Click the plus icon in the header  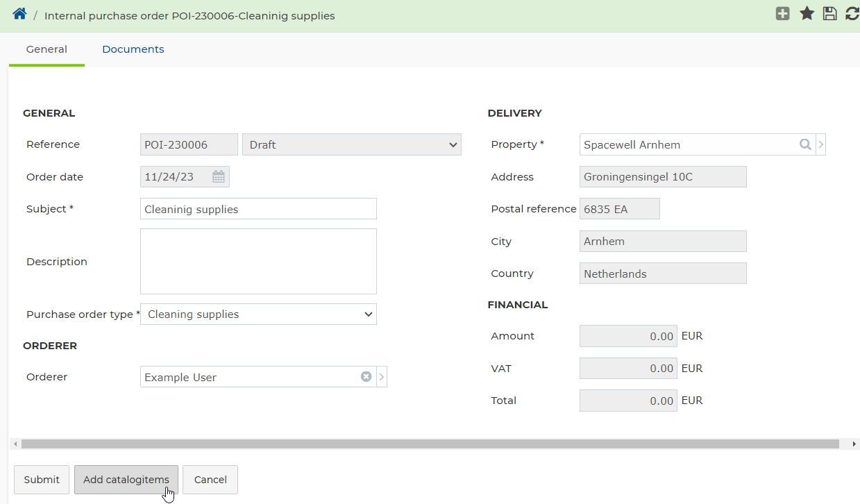(x=783, y=13)
